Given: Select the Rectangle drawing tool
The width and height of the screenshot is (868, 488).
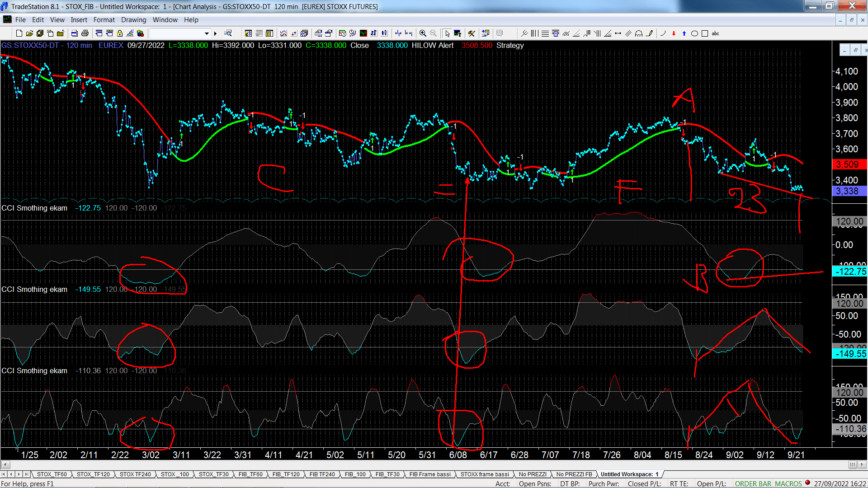Looking at the screenshot, I should 705,33.
